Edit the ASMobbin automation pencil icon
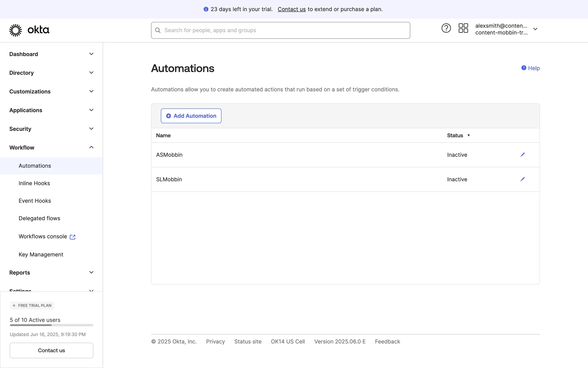Screen dimensions: 588x368 tap(522, 155)
